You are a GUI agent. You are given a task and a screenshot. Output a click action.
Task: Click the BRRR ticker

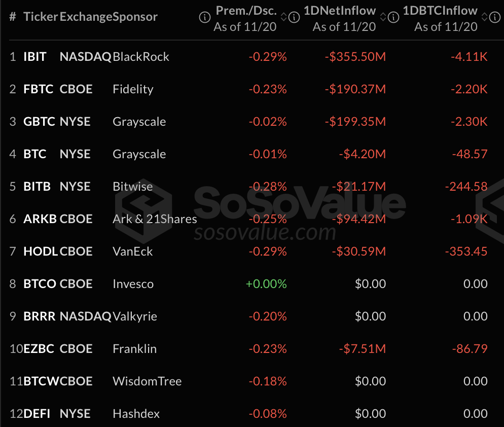(x=40, y=316)
